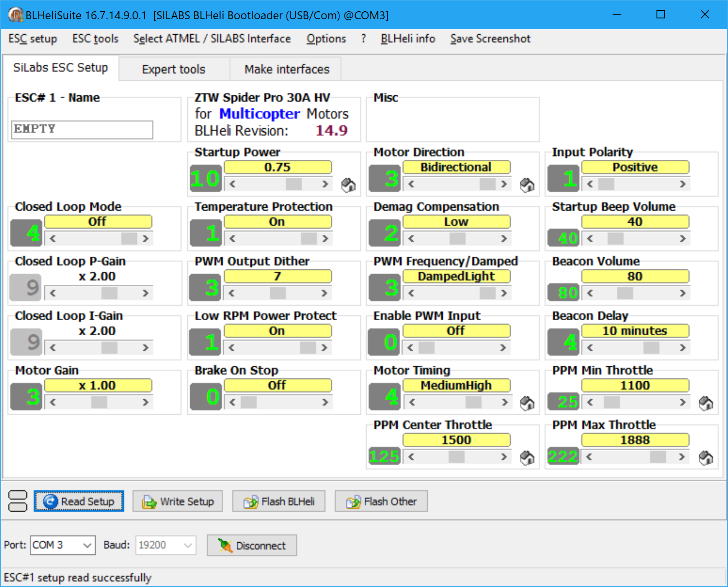Click the Flash Other button
Image resolution: width=728 pixels, height=587 pixels.
point(381,501)
